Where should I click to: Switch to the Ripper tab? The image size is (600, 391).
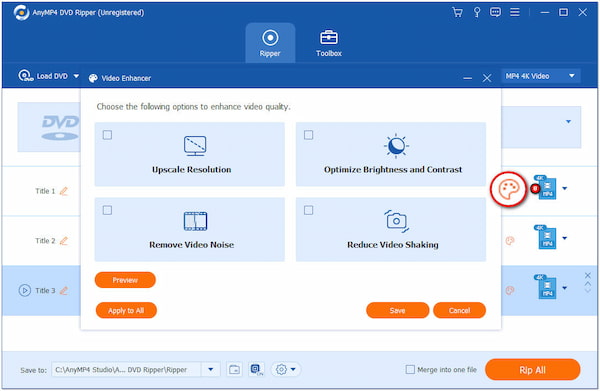pos(270,43)
